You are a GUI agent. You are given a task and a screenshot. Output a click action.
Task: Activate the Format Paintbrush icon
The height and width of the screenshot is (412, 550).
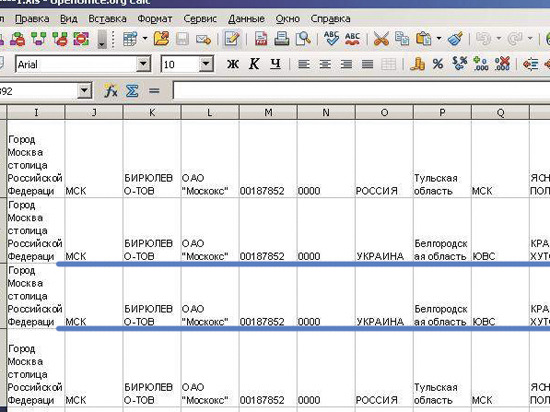click(x=455, y=39)
